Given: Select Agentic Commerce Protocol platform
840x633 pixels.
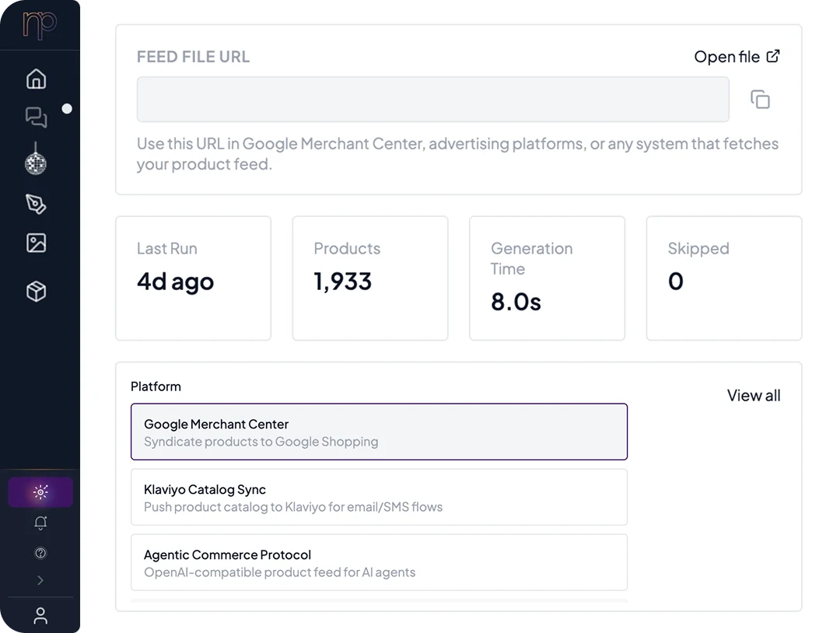Looking at the screenshot, I should (x=380, y=562).
